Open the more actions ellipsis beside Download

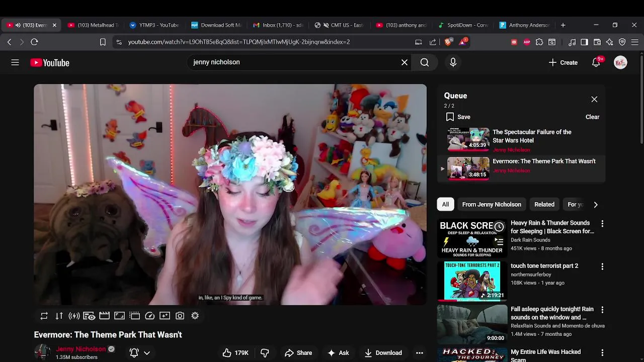point(420,353)
